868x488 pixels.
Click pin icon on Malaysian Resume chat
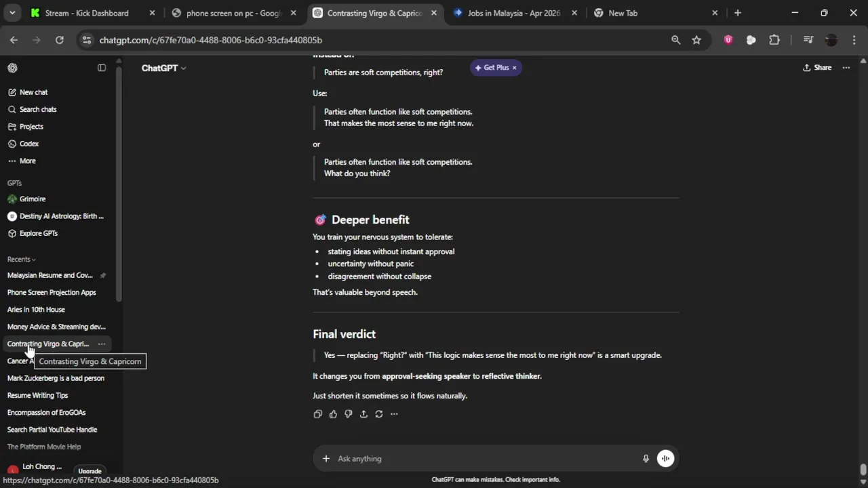[102, 275]
